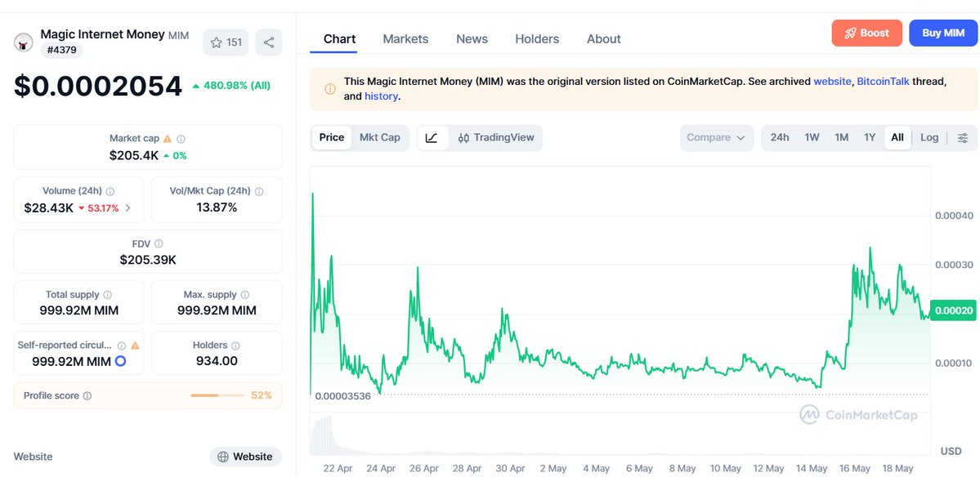Open the Market cap info icon
This screenshot has height=477, width=980.
181,139
